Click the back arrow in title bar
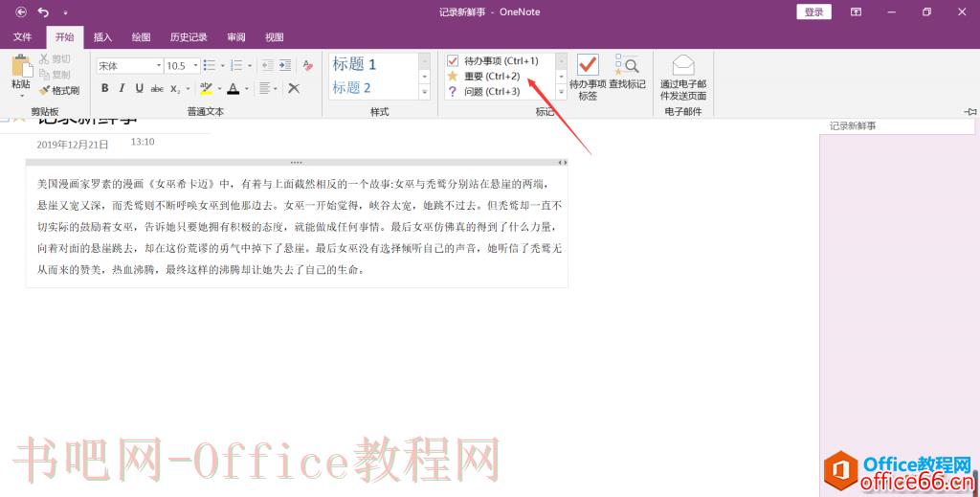The height and width of the screenshot is (497, 980). (21, 11)
